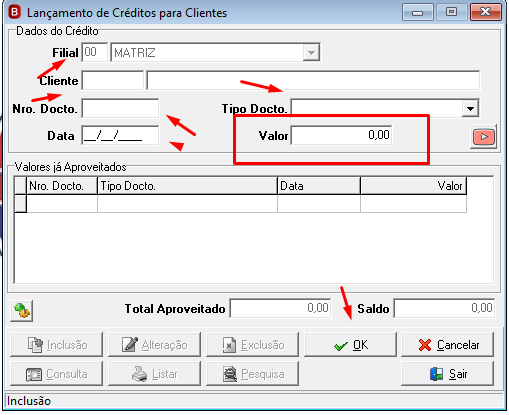Click the Valor amount field
Screen dimensions: 509x415
tap(342, 135)
